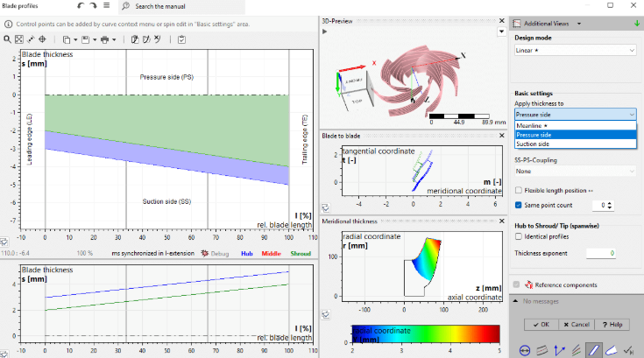Click the Help button
The width and height of the screenshot is (644, 358).
pyautogui.click(x=612, y=325)
